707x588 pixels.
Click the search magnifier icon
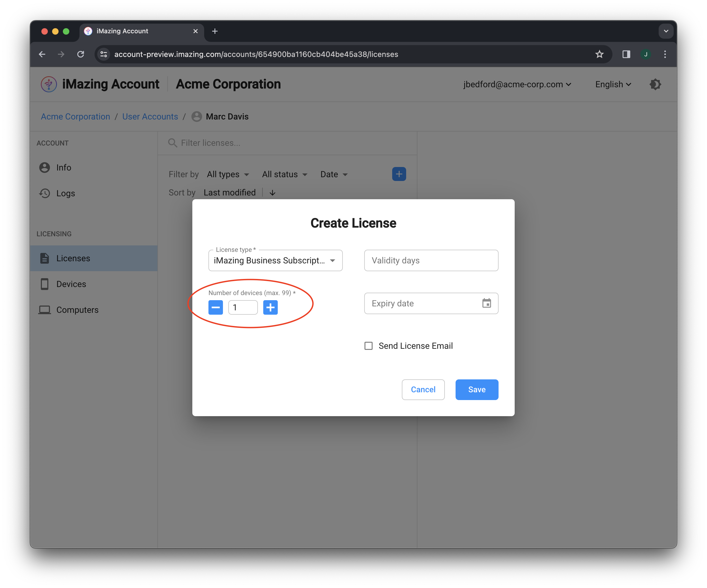172,143
